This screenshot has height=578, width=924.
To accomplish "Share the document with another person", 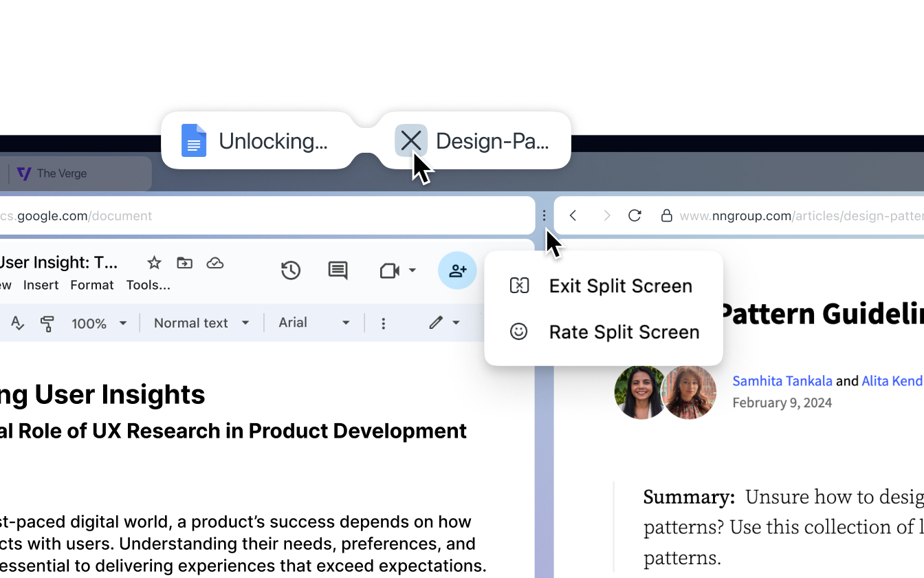I will 457,270.
